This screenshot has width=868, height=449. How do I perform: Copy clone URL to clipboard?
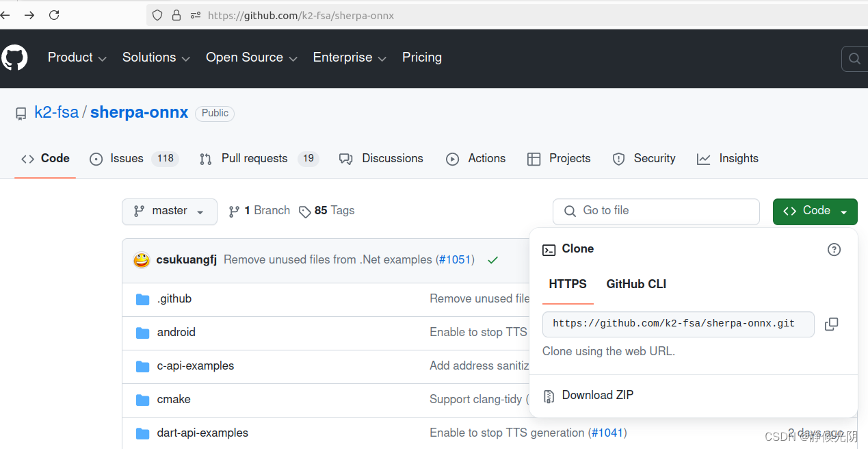pyautogui.click(x=832, y=324)
